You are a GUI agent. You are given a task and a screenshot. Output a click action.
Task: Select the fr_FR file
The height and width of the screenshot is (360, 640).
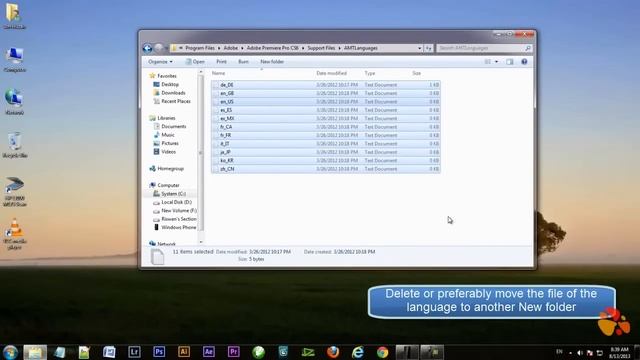[326, 135]
